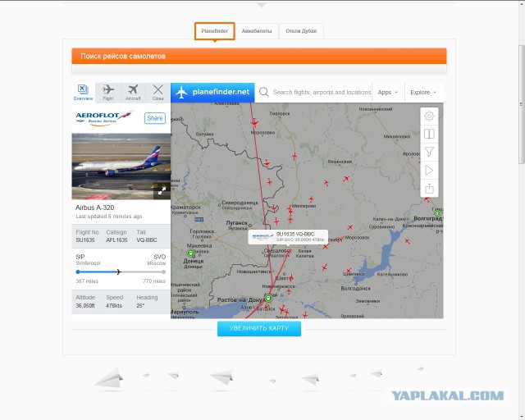
Task: Focus the Search flights, airports and locations field
Action: [x=322, y=92]
